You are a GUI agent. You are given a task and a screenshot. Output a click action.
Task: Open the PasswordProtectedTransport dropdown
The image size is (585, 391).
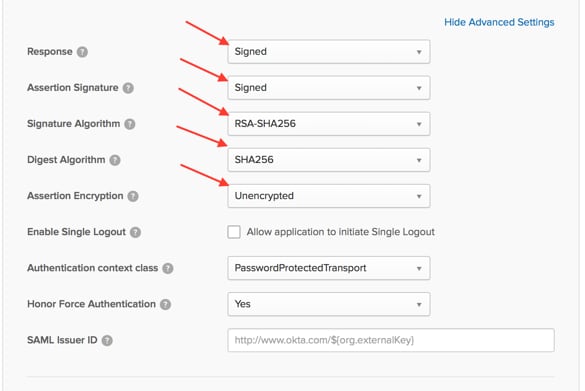[329, 268]
